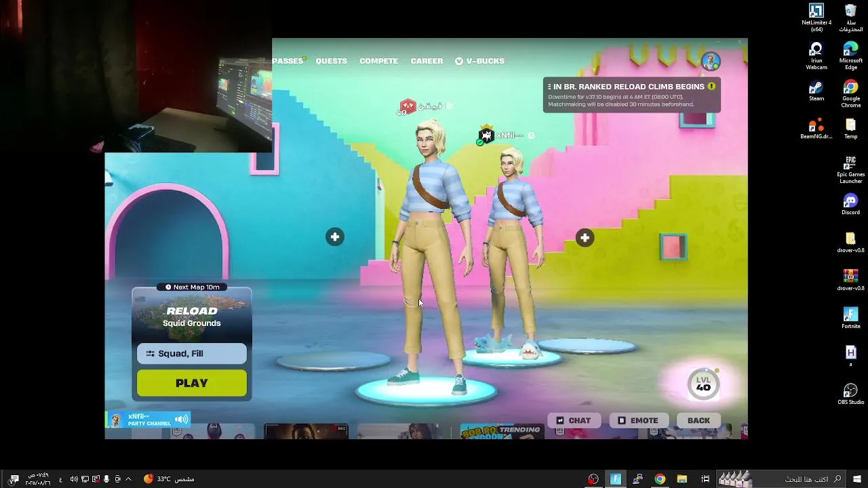
Task: Launch Epic Games Launcher desktop icon
Action: (850, 170)
